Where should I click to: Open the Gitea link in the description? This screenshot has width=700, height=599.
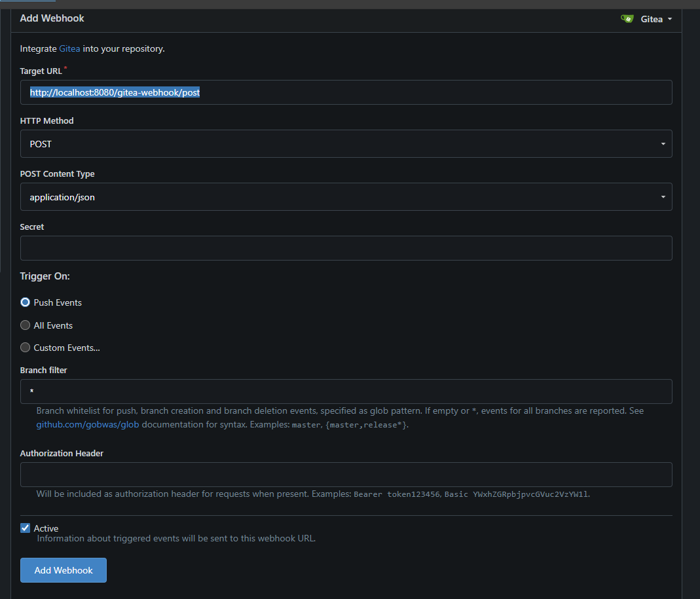click(x=69, y=49)
